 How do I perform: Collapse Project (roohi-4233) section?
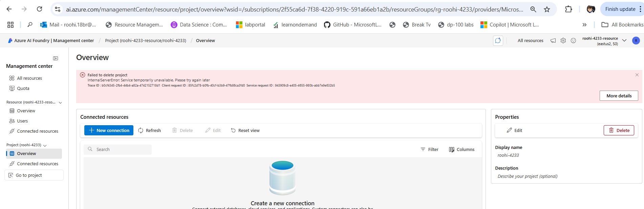tap(45, 145)
